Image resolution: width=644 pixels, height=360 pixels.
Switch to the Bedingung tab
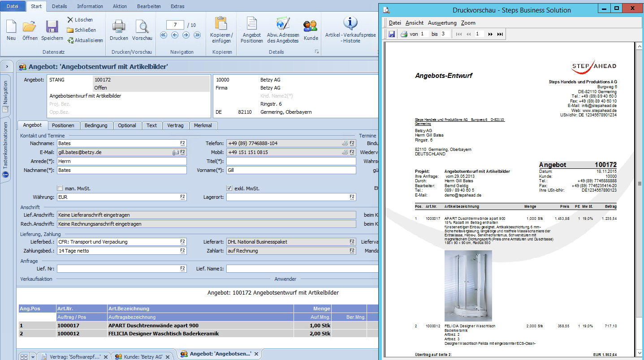pos(96,125)
